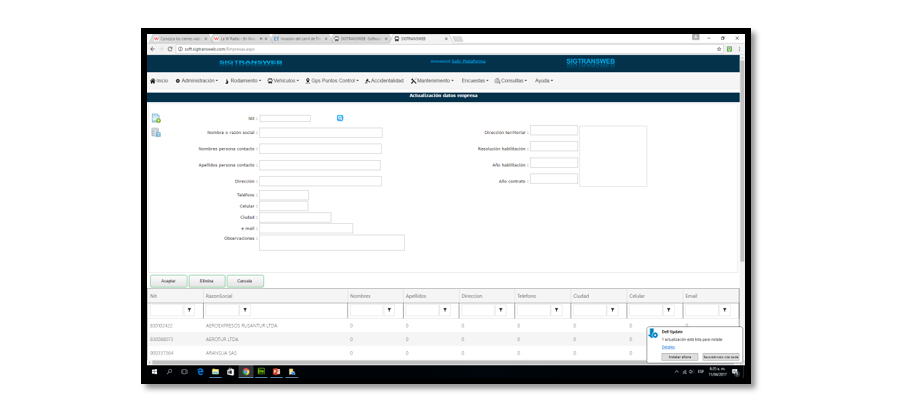
Task: Click the Ciudad column filter icon
Action: point(612,310)
